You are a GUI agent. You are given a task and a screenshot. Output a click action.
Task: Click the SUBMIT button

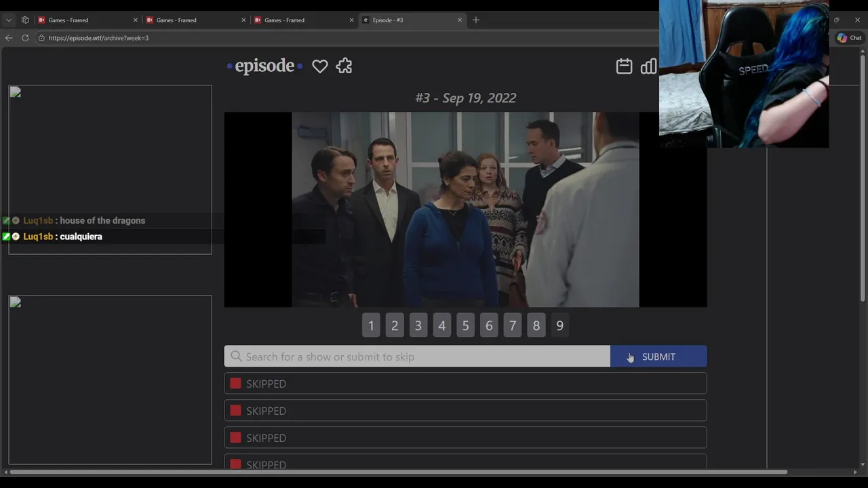(x=658, y=357)
